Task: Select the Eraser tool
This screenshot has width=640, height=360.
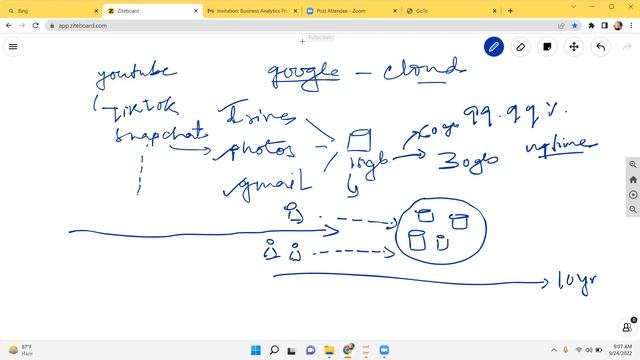Action: click(520, 47)
